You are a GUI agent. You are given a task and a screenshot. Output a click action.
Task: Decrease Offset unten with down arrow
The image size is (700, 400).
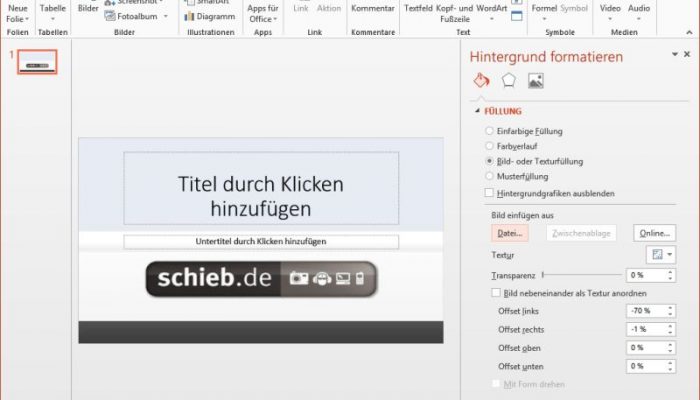click(x=671, y=369)
